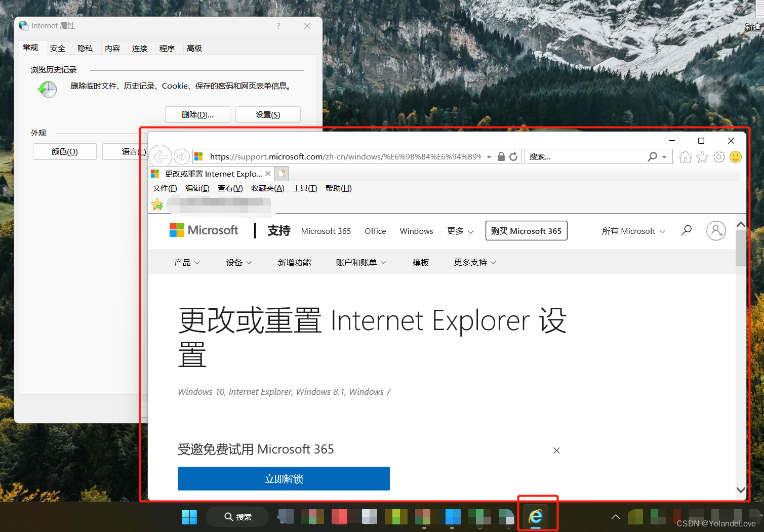Screen dimensions: 764x532
Task: Click the IE back navigation arrow
Action: coord(160,156)
